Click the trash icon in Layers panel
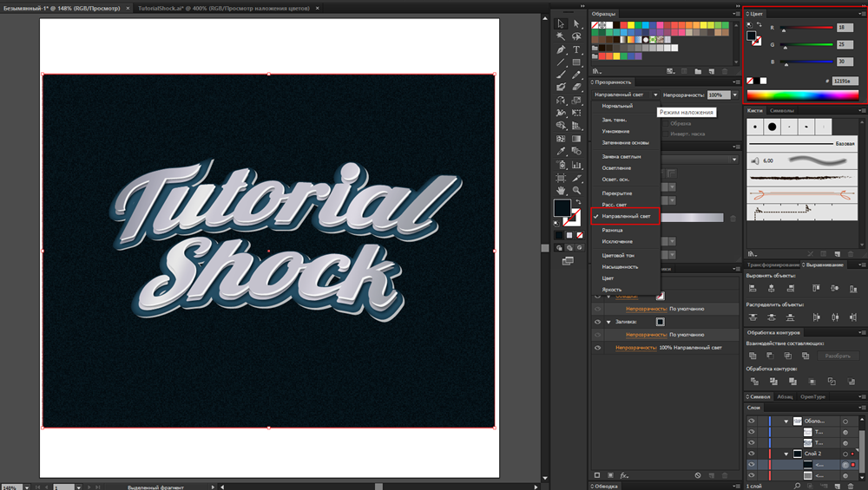 click(850, 488)
